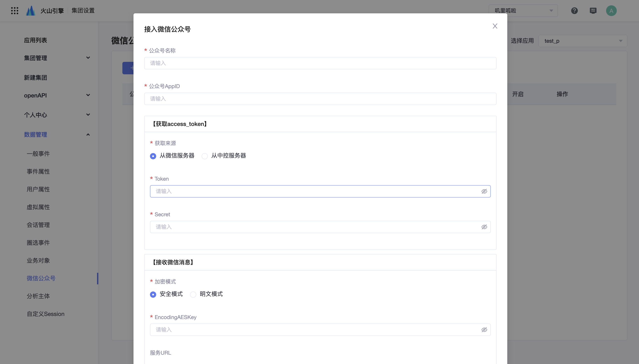The height and width of the screenshot is (364, 639).
Task: Open 新建集团 in the sidebar
Action: point(36,77)
